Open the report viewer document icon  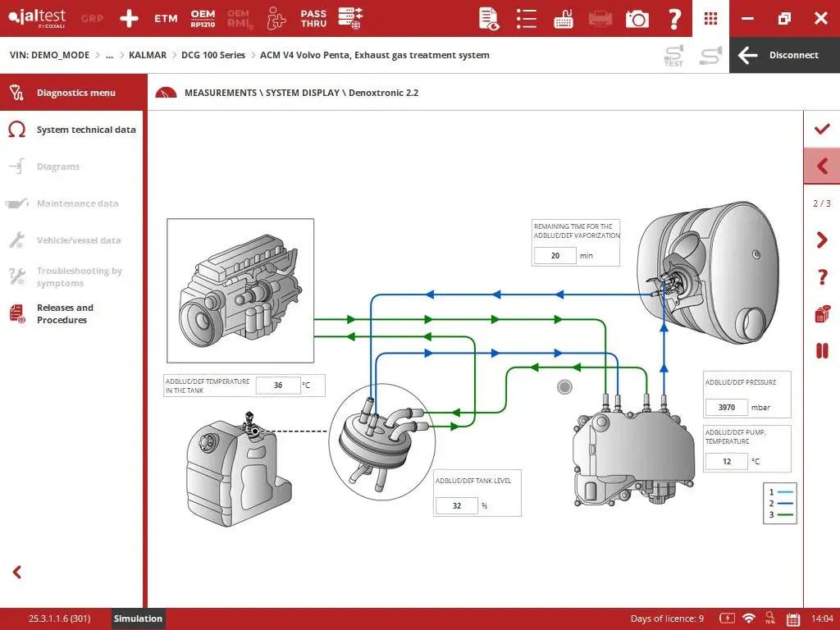(x=489, y=18)
